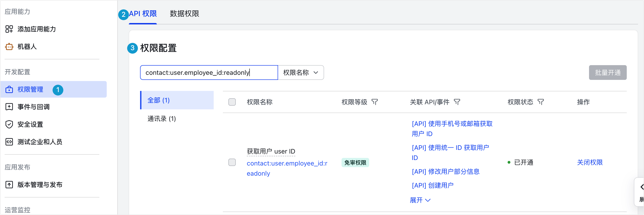This screenshot has width=644, height=215.
Task: Click the 机器人 robot icon
Action: (x=9, y=46)
